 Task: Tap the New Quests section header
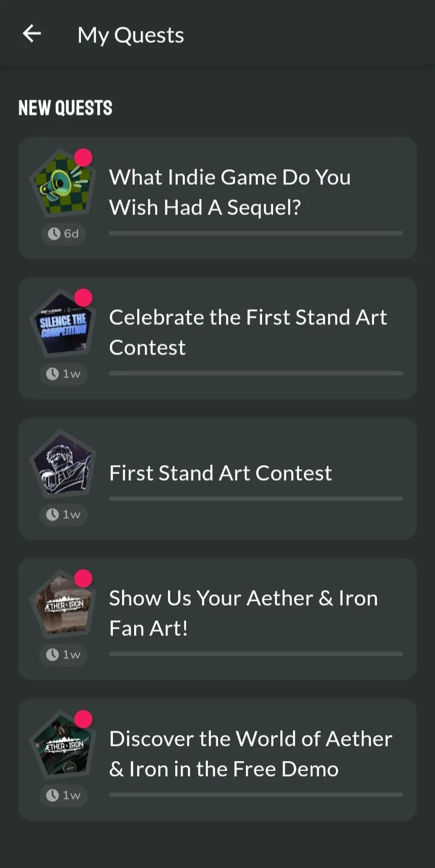[65, 108]
